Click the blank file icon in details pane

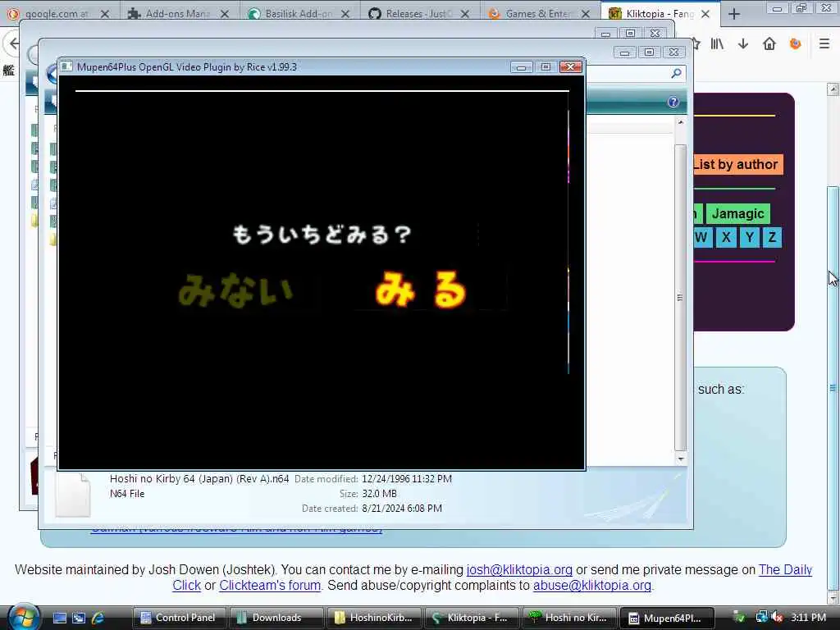coord(73,495)
